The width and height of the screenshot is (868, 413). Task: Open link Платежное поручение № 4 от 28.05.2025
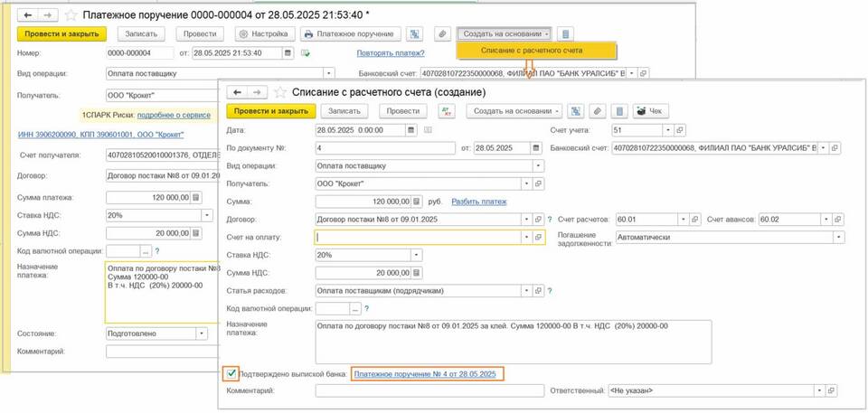click(x=425, y=373)
